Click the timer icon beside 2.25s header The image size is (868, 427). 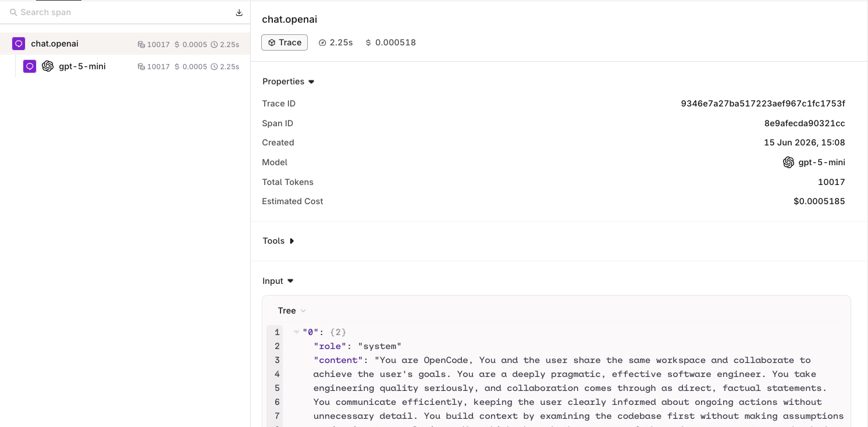tap(322, 42)
